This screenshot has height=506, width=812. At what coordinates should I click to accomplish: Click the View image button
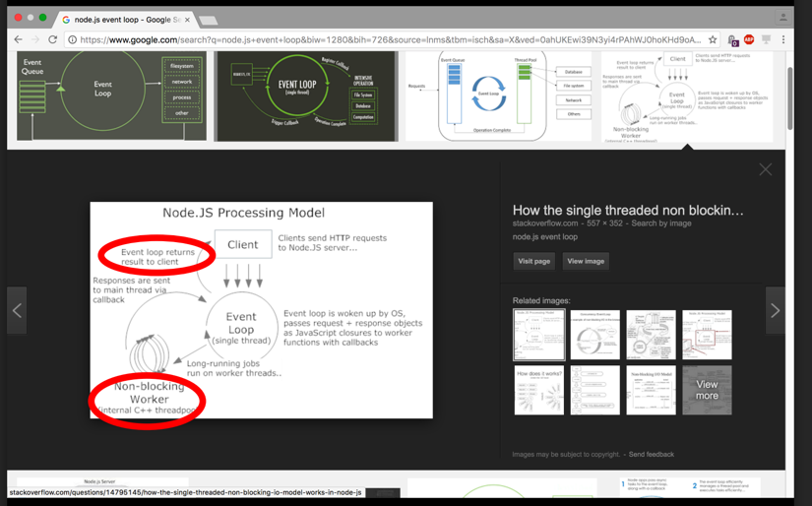[586, 261]
